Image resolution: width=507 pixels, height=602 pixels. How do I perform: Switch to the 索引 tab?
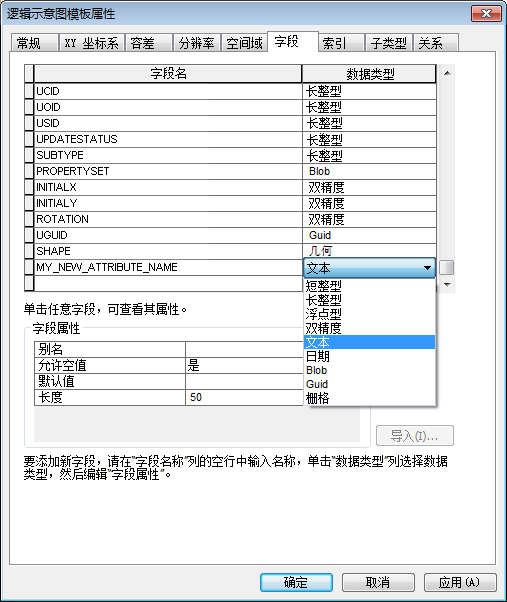click(341, 43)
